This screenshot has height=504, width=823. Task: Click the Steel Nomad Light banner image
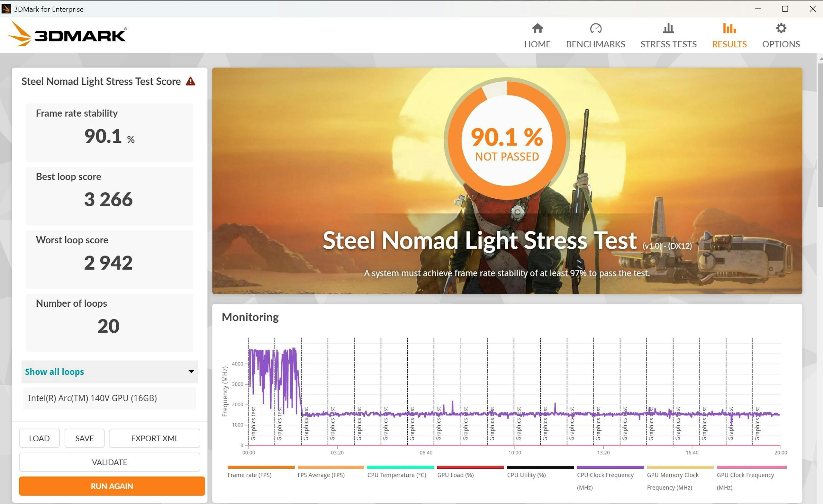507,181
